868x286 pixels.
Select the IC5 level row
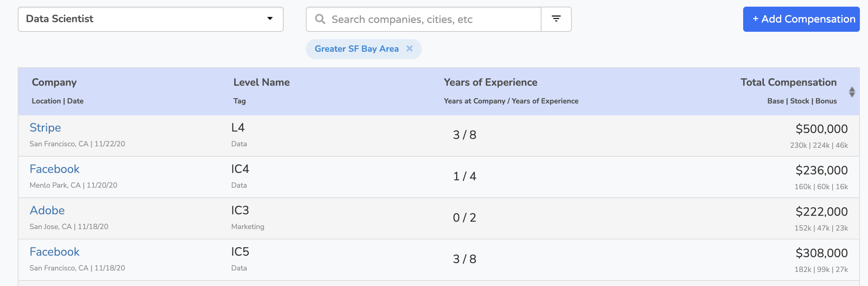439,260
